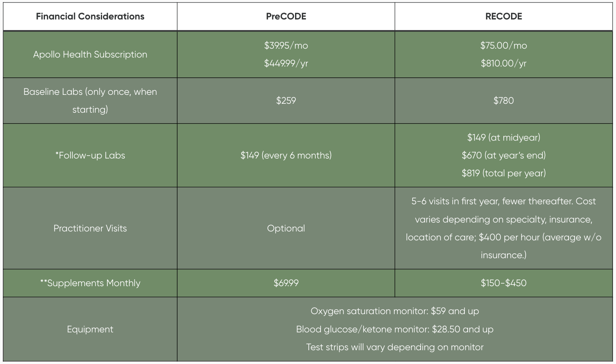The width and height of the screenshot is (616, 364).
Task: Click the RECODE column header
Action: point(503,17)
